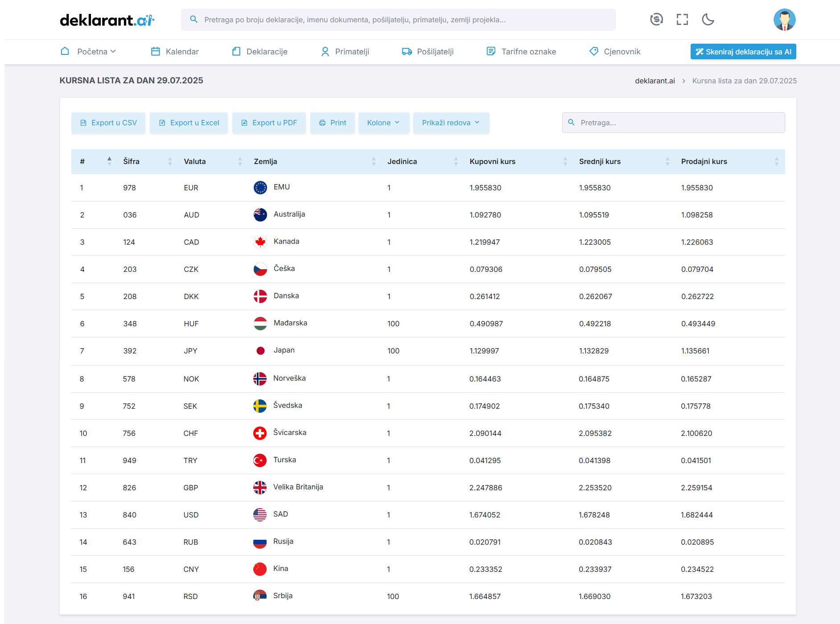Click the deklarant.ai breadcrumb link
Screen dimensions: 840x624
pyautogui.click(x=655, y=81)
